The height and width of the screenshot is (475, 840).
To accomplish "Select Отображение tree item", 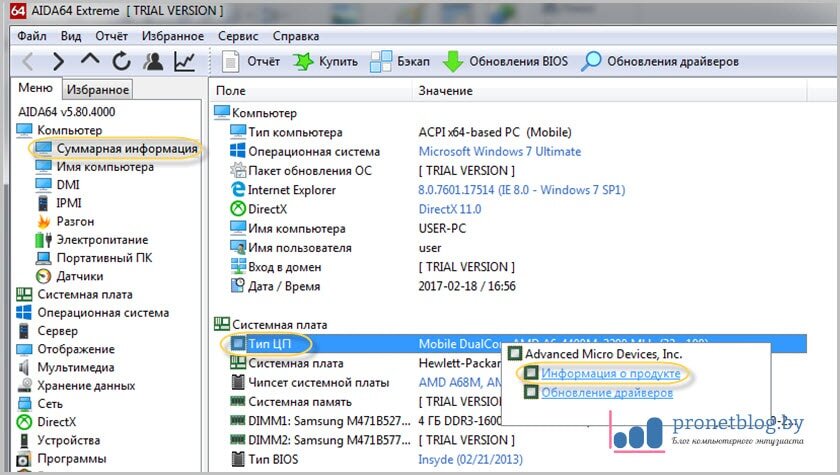I will pos(65,349).
